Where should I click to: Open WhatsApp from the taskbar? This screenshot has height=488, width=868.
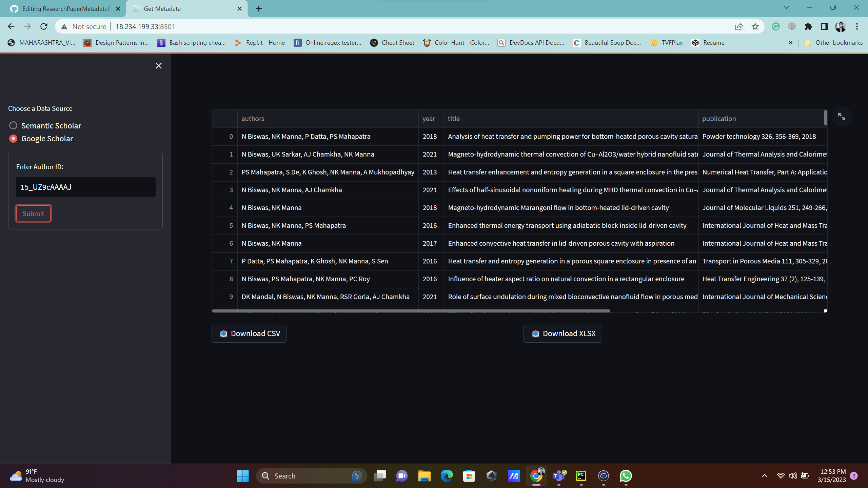point(626,476)
